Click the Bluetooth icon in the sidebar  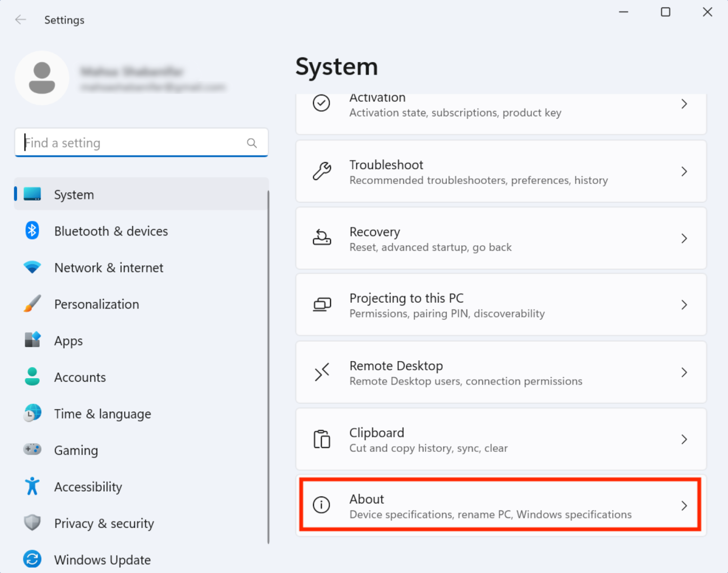pos(32,230)
